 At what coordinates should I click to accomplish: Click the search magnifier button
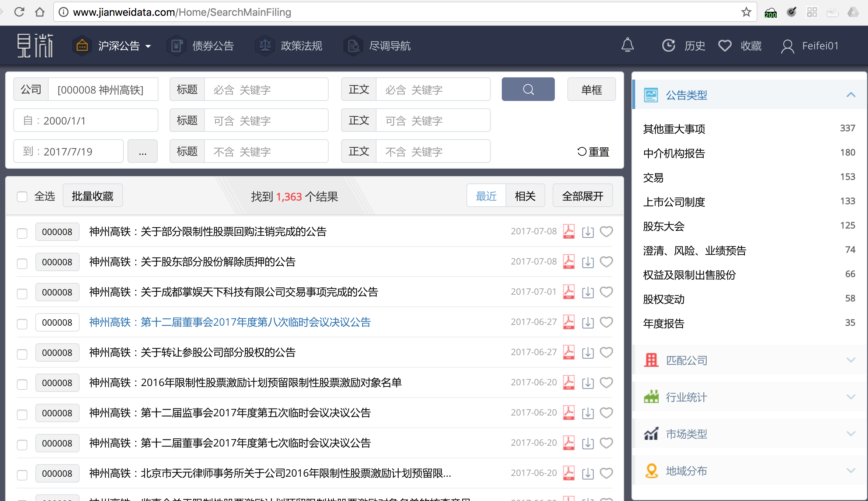point(528,89)
